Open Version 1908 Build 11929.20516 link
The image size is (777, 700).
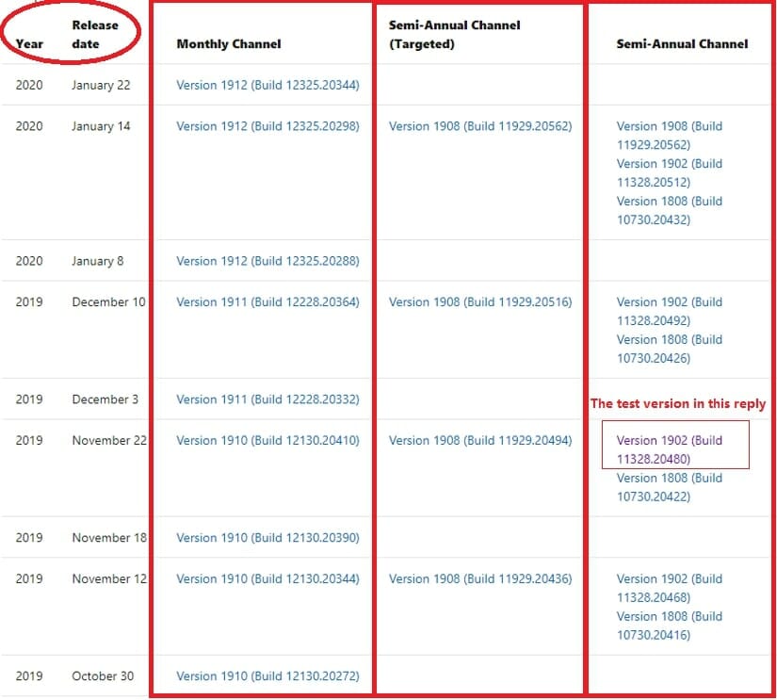point(480,302)
